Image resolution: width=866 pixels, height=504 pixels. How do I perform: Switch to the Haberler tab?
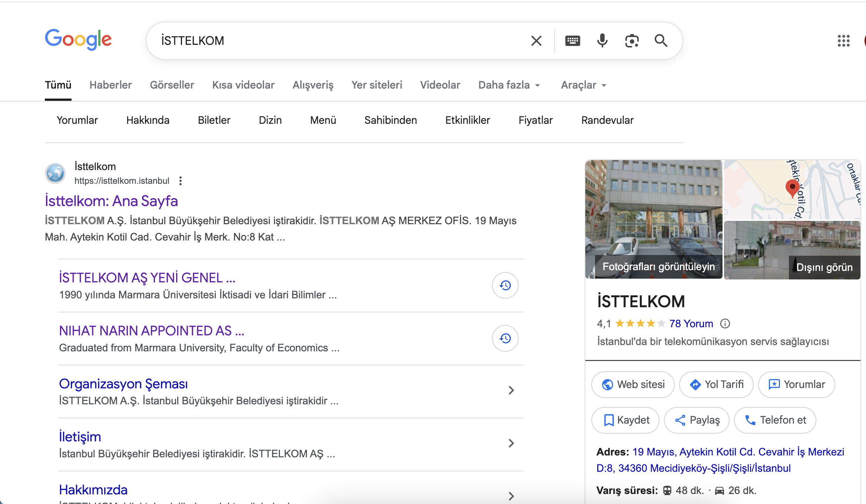point(110,85)
